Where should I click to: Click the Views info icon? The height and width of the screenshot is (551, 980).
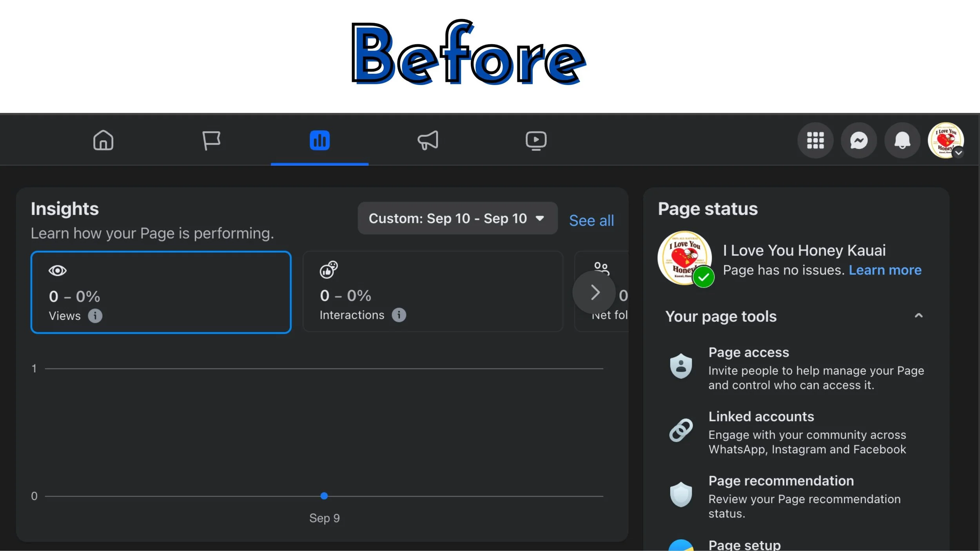point(95,315)
